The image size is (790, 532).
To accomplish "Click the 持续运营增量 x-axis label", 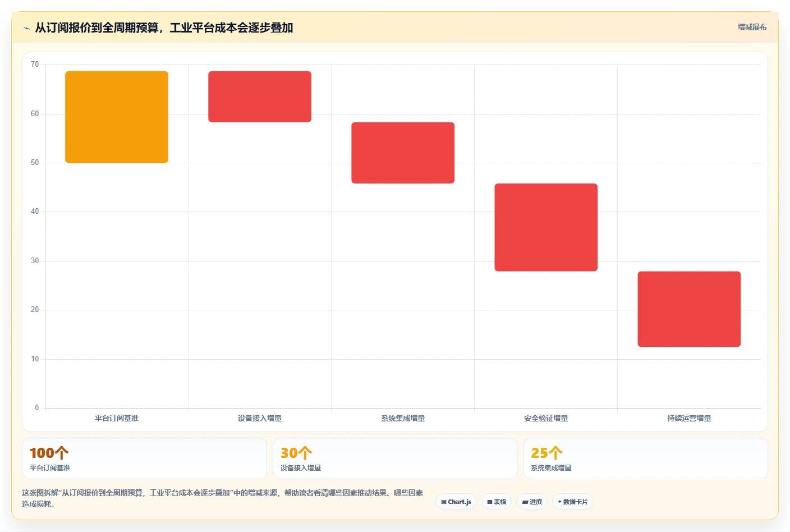I will click(689, 418).
